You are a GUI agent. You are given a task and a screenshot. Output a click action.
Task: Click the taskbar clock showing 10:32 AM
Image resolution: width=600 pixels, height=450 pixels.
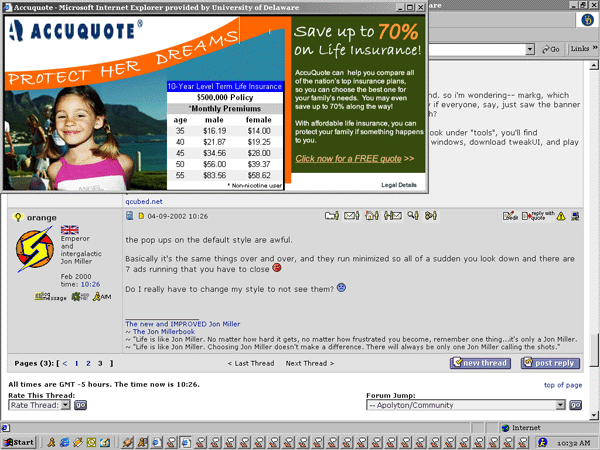pos(574,443)
